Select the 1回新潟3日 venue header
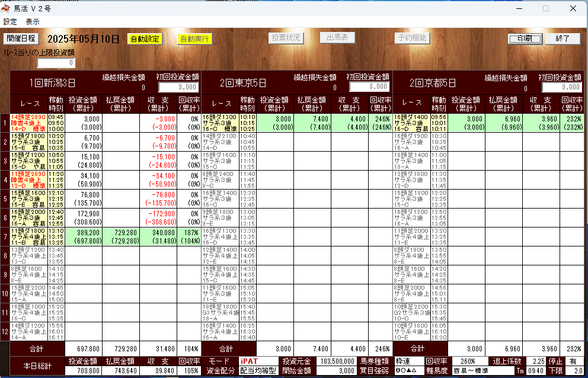Screen dimensions: 588x378 (x=54, y=83)
